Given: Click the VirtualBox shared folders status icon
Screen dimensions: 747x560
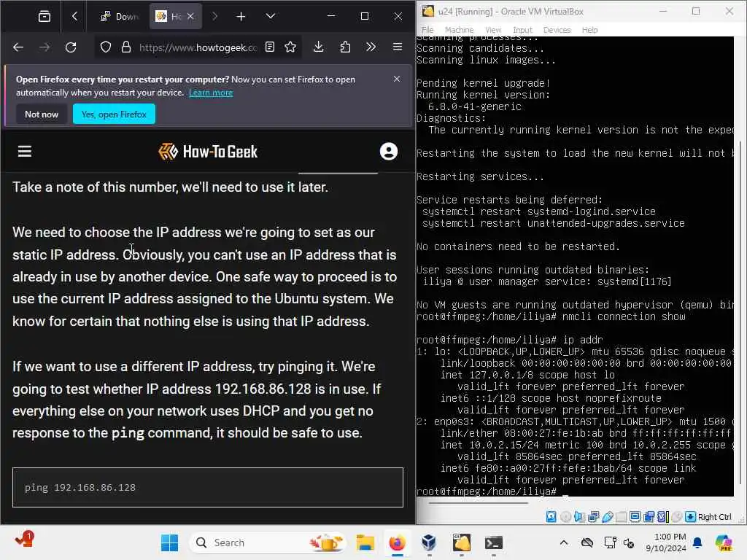Looking at the screenshot, I should tap(622, 517).
